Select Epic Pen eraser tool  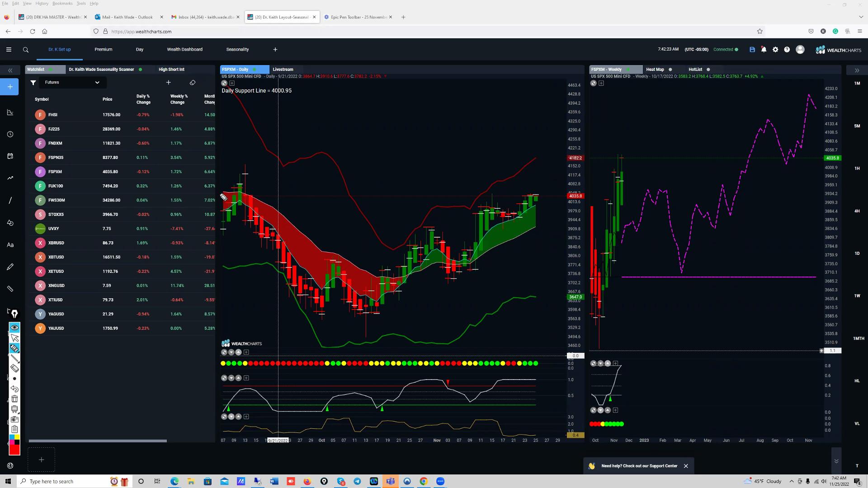coord(14,369)
